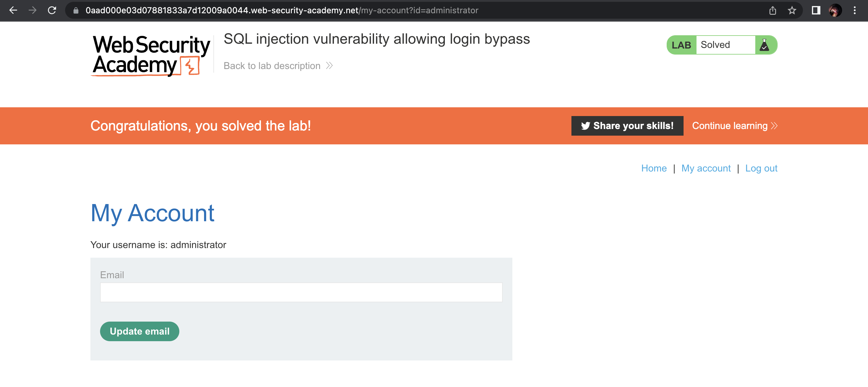
Task: Click the browser back arrow
Action: [13, 11]
